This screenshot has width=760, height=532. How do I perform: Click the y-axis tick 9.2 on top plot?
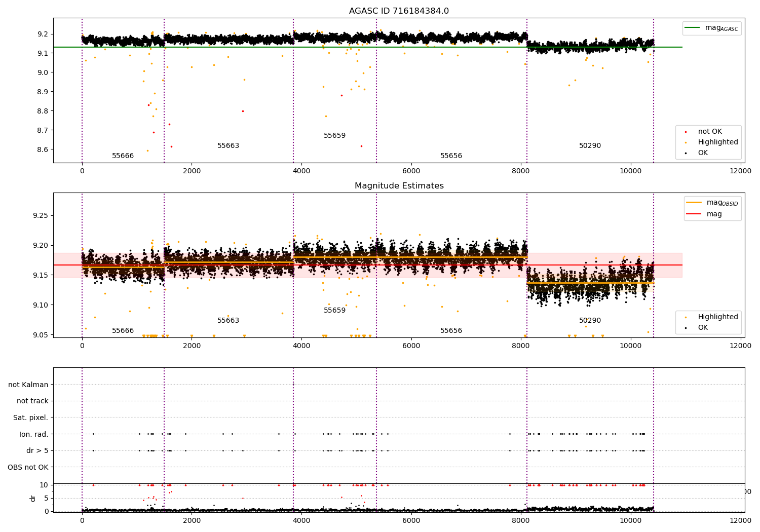[43, 34]
